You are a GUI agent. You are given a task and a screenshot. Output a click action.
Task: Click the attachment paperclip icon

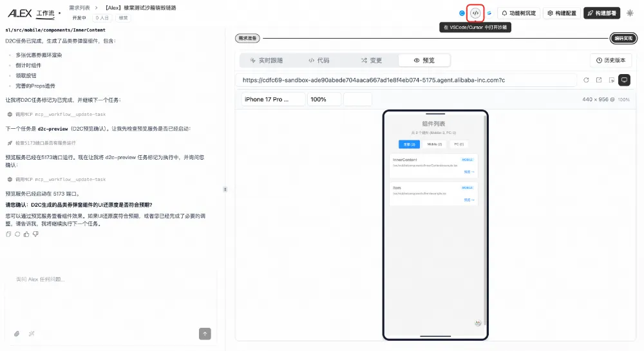pyautogui.click(x=17, y=334)
